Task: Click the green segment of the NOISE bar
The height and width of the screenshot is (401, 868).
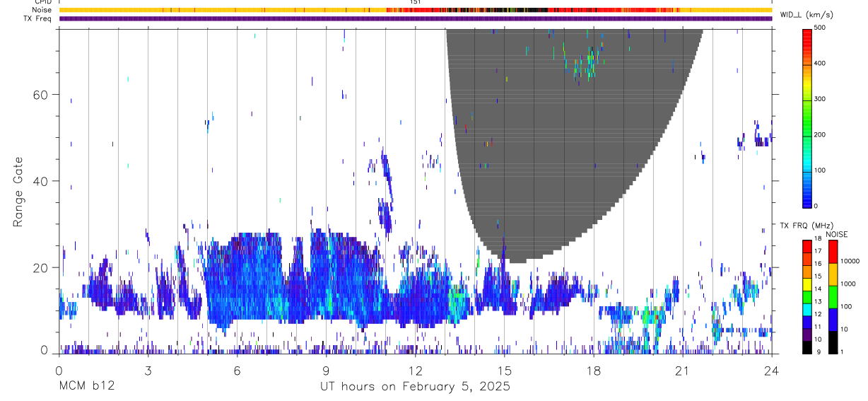Action: point(833,296)
